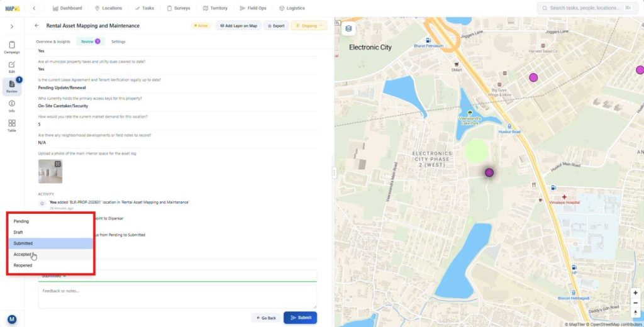The height and width of the screenshot is (327, 644).
Task: Click the Biocon Hebbagodi station icon
Action: tap(574, 292)
